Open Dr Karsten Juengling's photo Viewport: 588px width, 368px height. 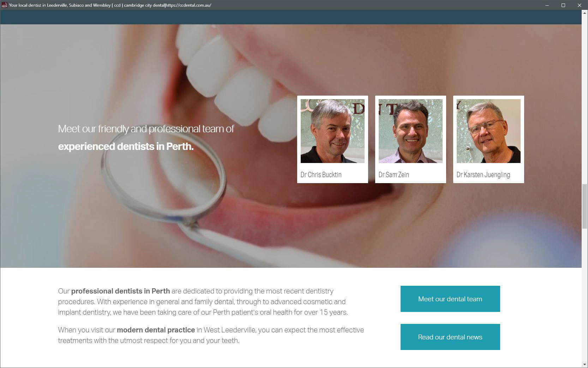coord(488,131)
